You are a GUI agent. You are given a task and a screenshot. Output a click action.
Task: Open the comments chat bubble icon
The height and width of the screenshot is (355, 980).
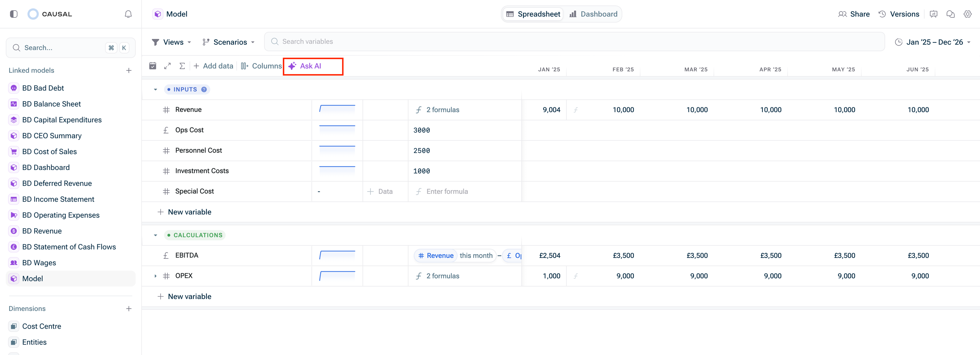click(x=950, y=14)
